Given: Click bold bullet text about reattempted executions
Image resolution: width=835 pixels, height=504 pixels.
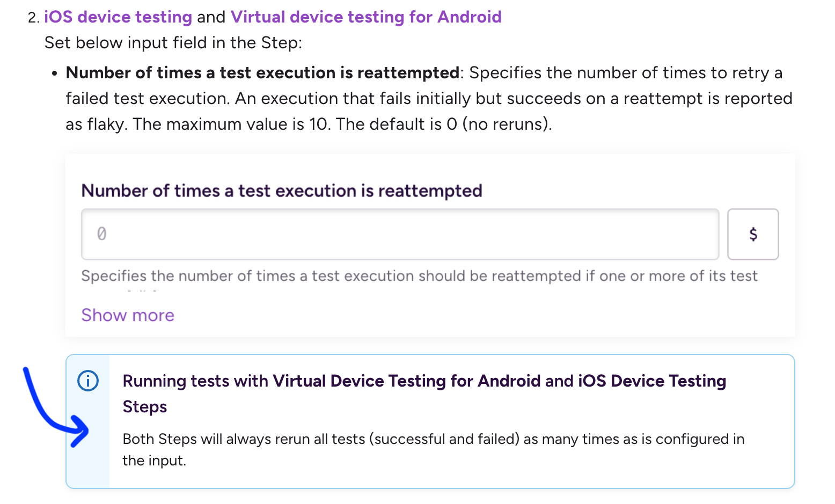Looking at the screenshot, I should tap(262, 73).
